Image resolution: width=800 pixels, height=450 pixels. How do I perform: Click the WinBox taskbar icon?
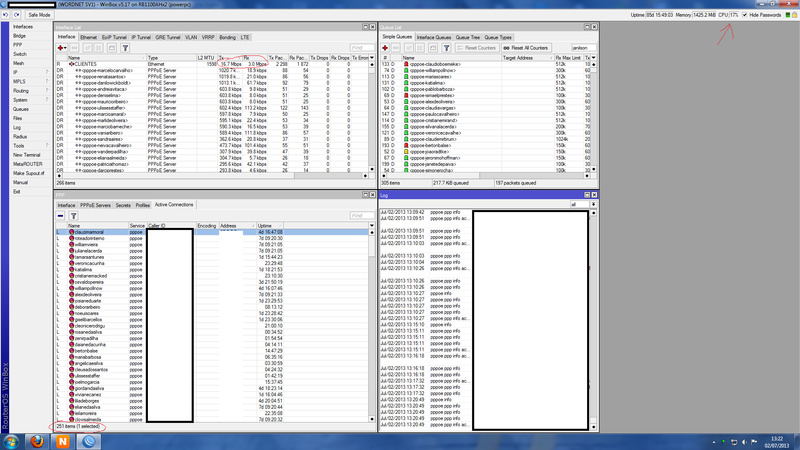tap(89, 441)
